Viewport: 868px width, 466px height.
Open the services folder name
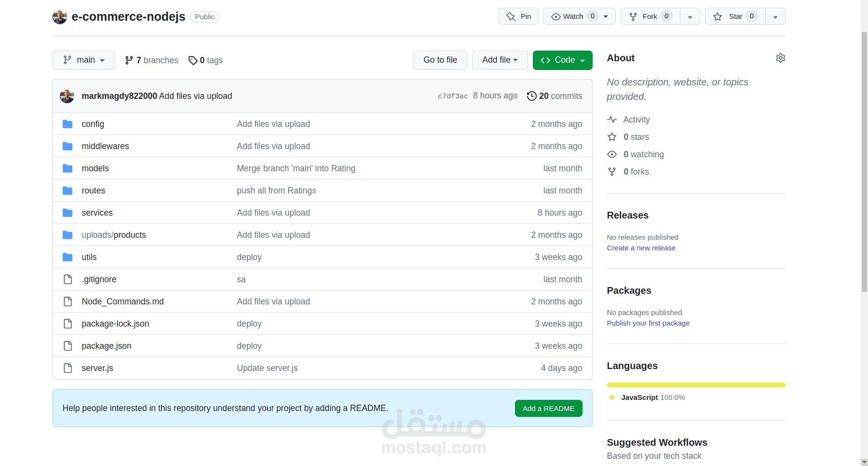(x=97, y=213)
